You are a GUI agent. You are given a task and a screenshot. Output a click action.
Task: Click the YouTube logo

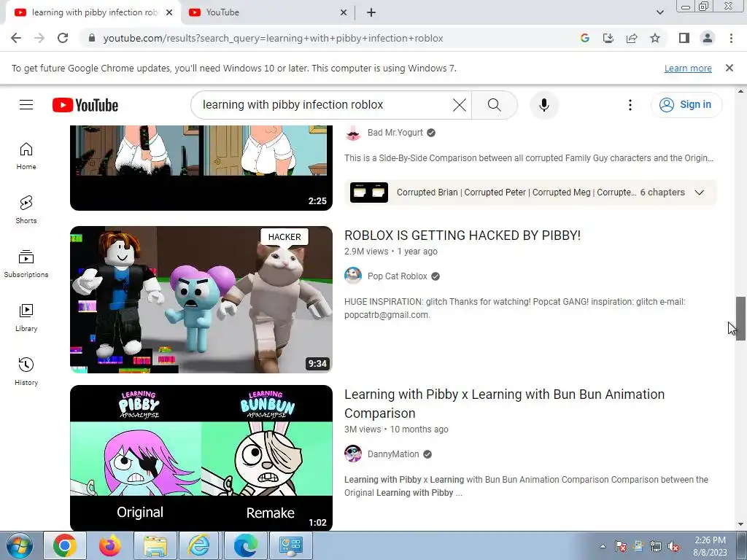click(85, 105)
